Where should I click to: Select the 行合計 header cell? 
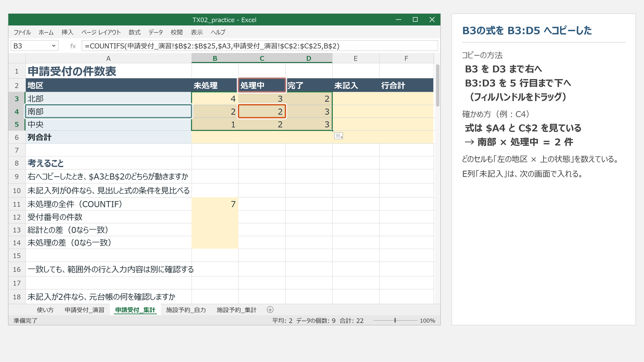coord(406,85)
